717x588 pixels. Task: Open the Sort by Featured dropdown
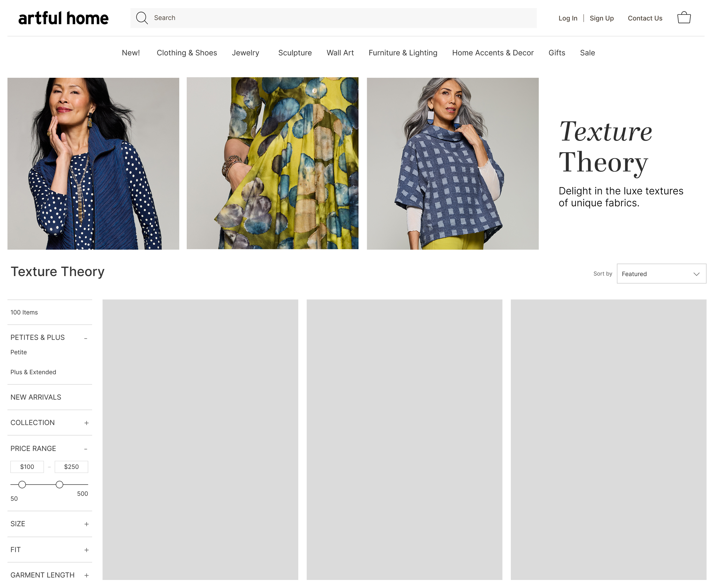pyautogui.click(x=661, y=274)
